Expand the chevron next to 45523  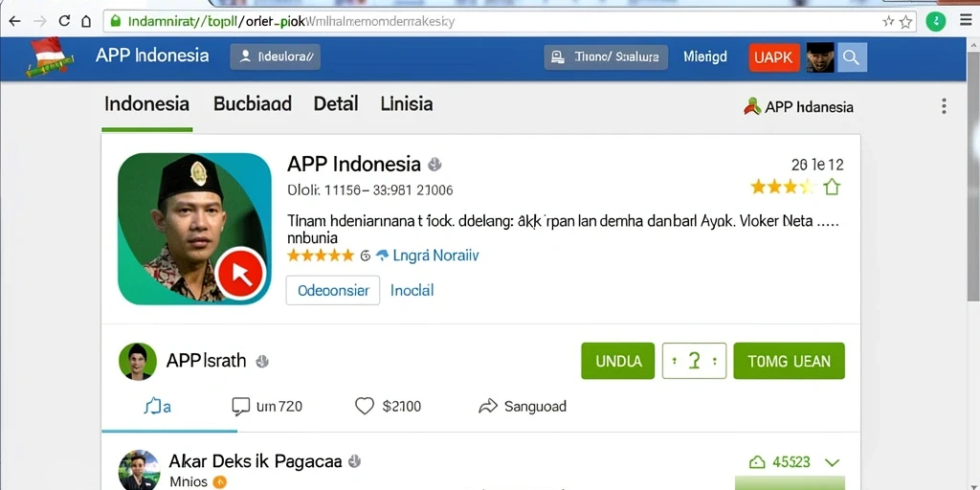point(832,462)
